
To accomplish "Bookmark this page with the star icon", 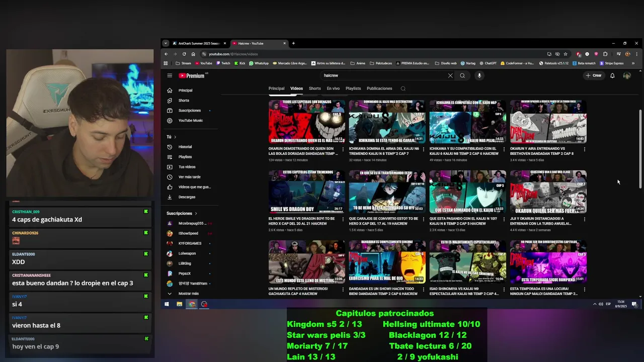I will 566,54.
